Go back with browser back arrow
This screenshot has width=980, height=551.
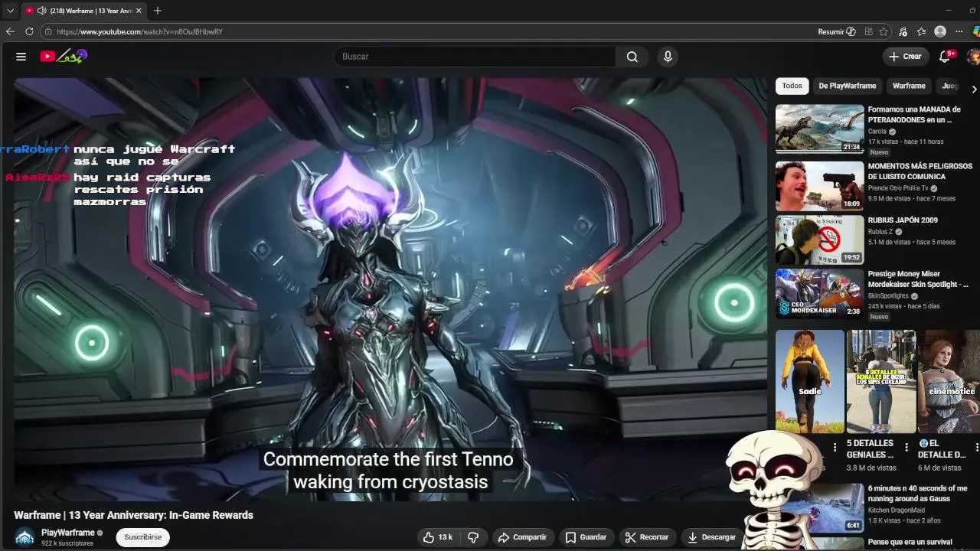point(10,31)
